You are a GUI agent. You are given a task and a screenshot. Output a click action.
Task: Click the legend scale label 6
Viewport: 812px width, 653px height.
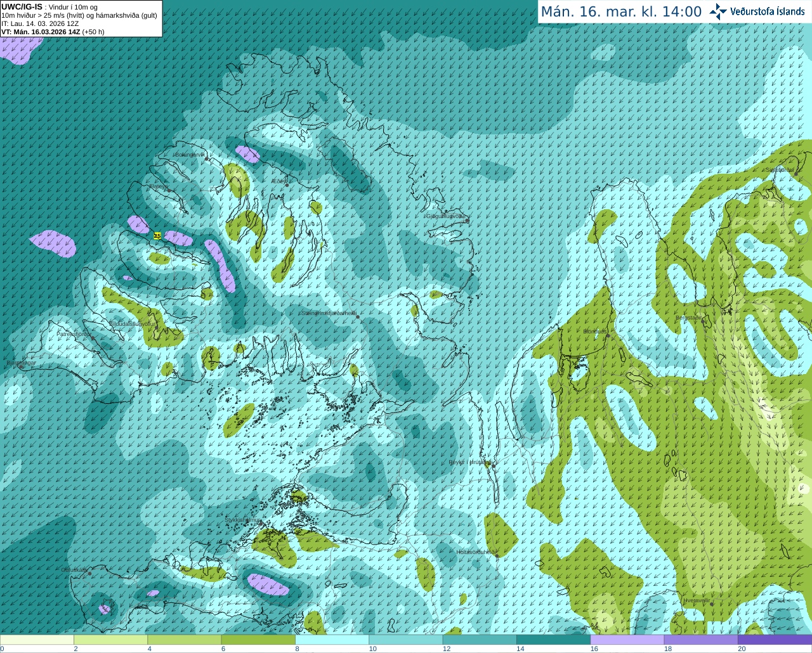click(x=223, y=649)
